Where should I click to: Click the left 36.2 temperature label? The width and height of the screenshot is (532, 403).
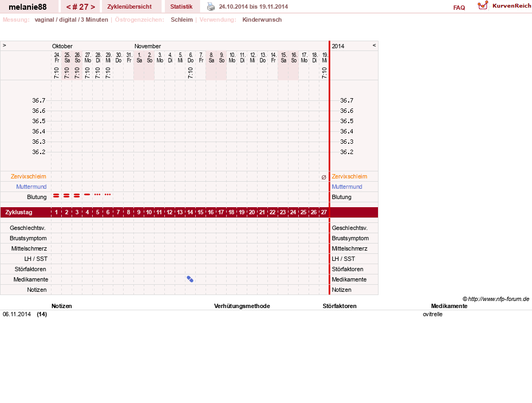(x=39, y=152)
